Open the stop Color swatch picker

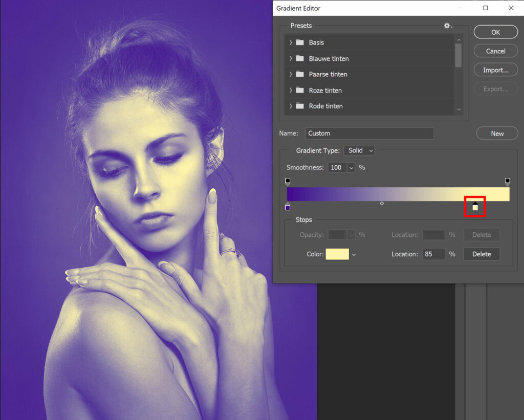point(337,254)
